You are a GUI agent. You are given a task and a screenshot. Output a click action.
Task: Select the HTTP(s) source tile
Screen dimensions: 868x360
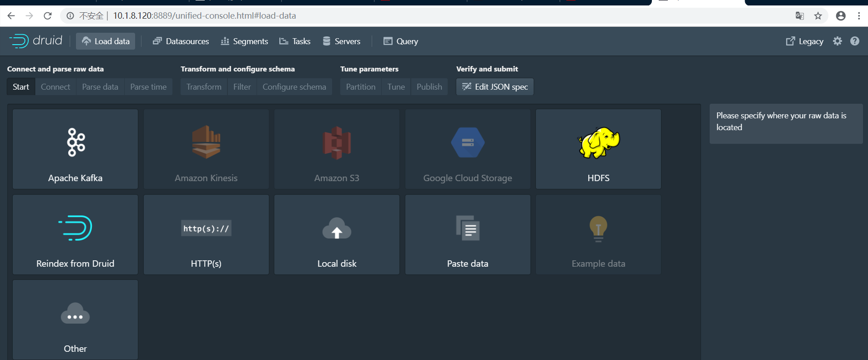coord(206,234)
